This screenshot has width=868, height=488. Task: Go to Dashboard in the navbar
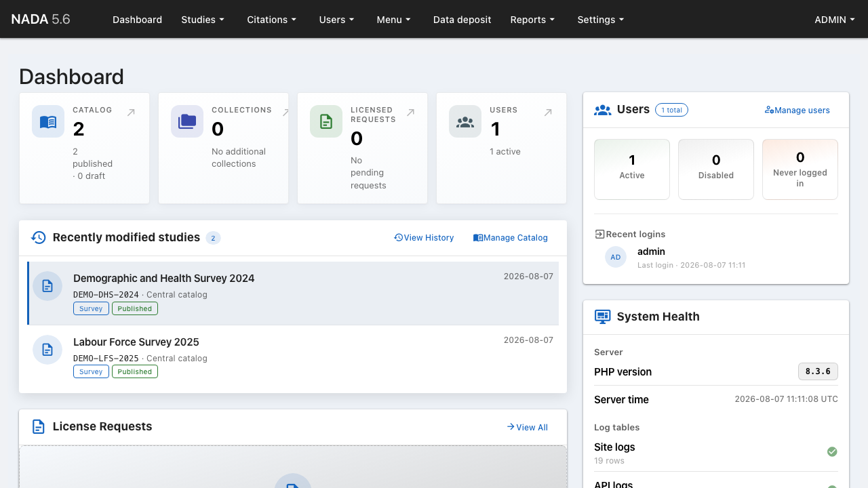coord(138,20)
